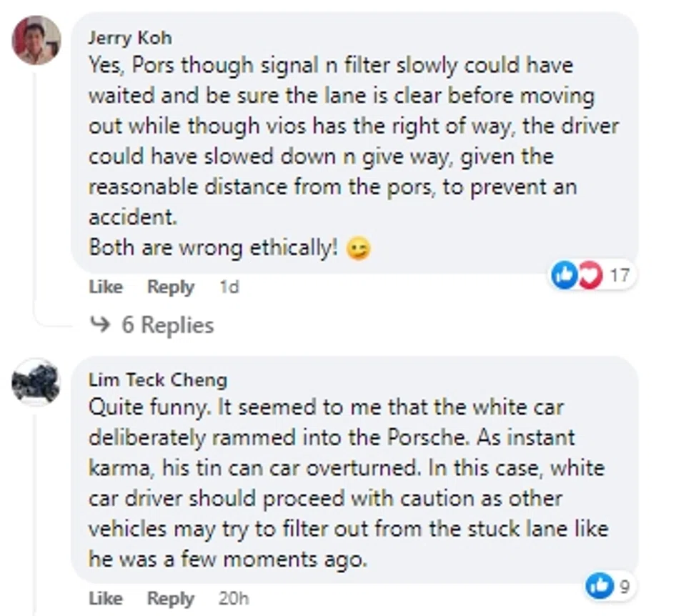The width and height of the screenshot is (686, 616).
Task: Click the thumbs-up reaction icon beside 9
Action: pos(599,586)
